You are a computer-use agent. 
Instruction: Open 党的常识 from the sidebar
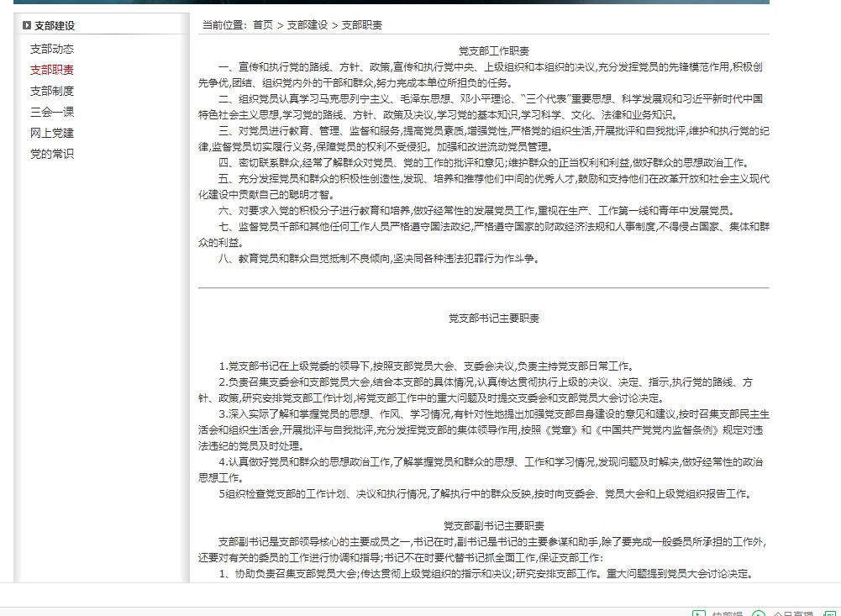52,154
